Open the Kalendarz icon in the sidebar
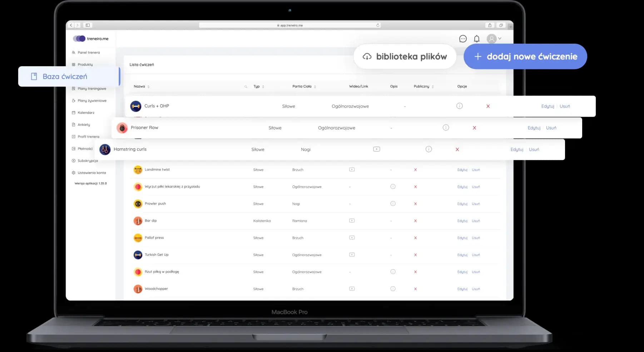 coord(74,112)
